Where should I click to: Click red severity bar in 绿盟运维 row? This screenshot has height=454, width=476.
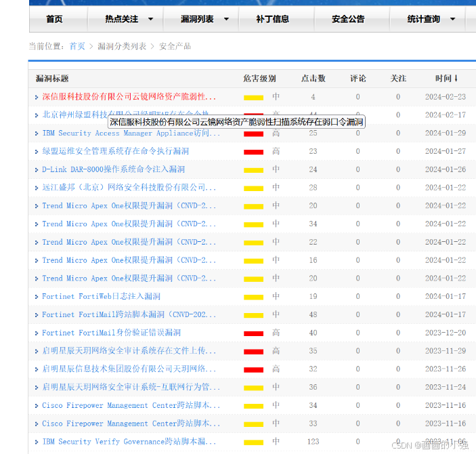(253, 152)
